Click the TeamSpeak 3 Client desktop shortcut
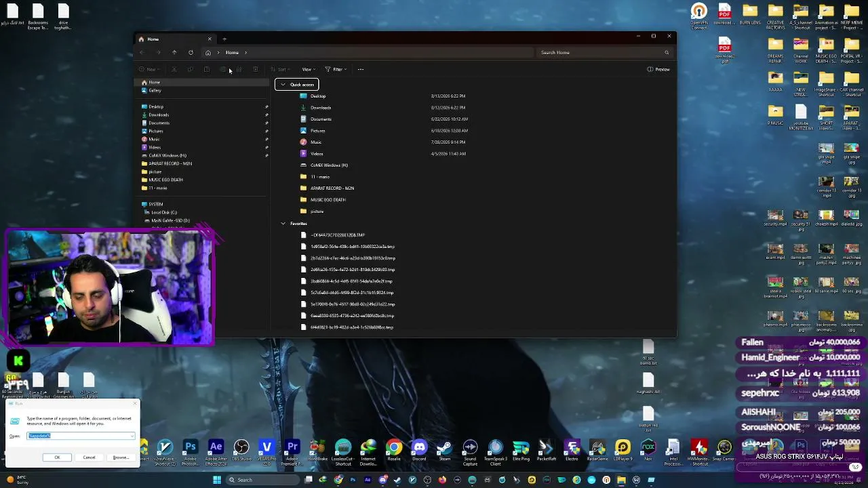This screenshot has height=488, width=868. [x=496, y=452]
